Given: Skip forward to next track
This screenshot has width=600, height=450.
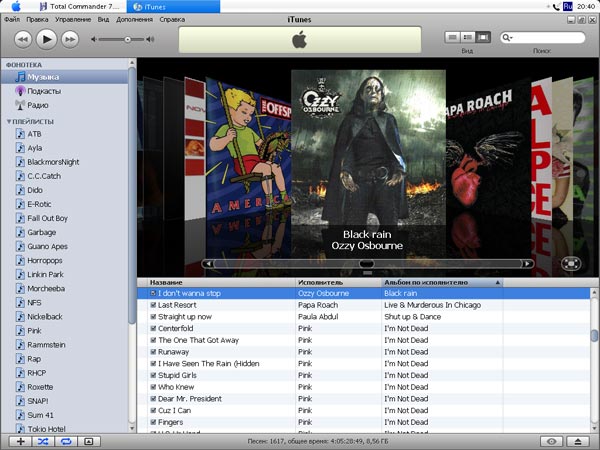Looking at the screenshot, I should click(70, 39).
